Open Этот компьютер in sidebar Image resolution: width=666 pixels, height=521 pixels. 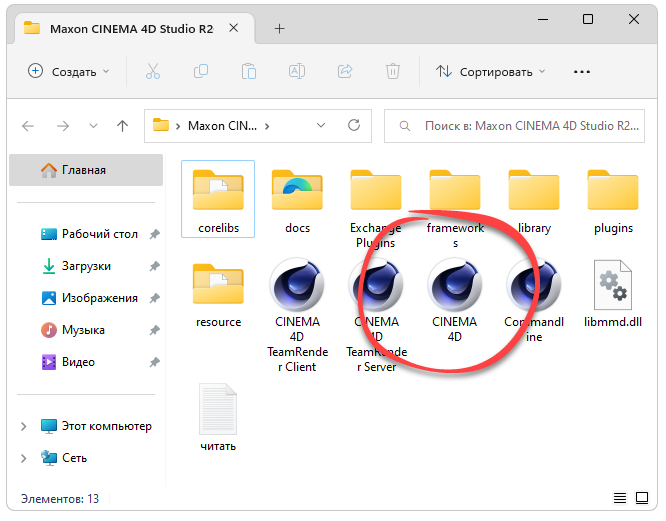coord(107,426)
